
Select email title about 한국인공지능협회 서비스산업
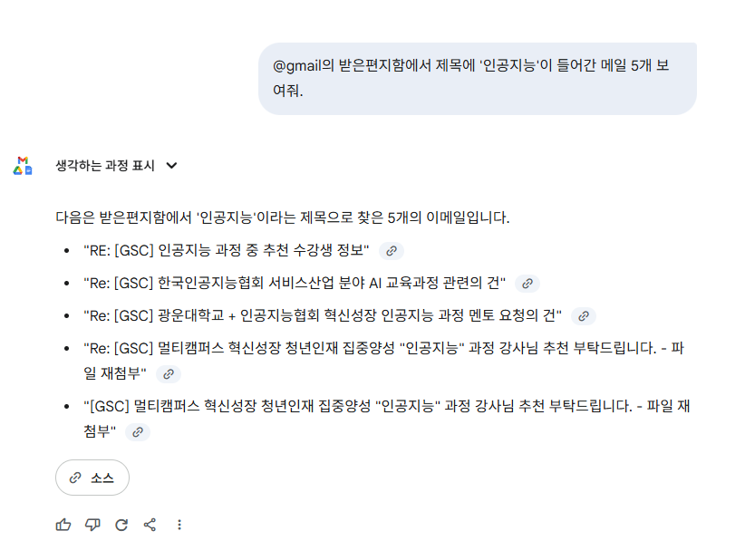pos(295,283)
